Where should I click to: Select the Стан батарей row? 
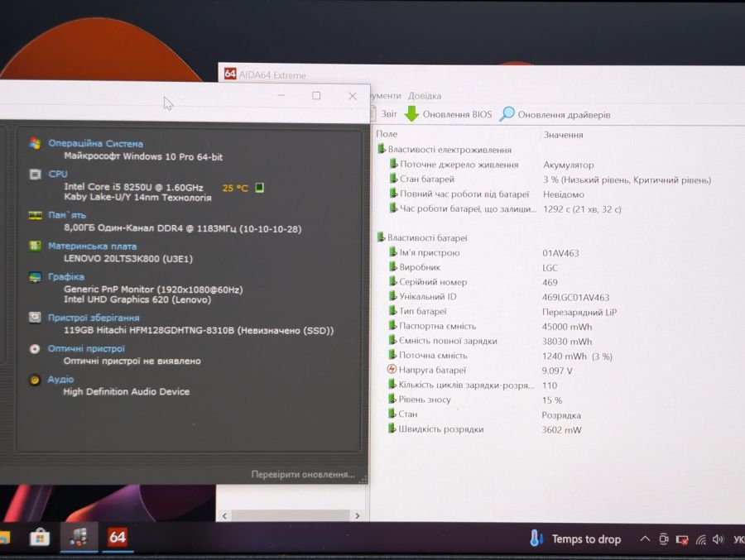pyautogui.click(x=550, y=179)
